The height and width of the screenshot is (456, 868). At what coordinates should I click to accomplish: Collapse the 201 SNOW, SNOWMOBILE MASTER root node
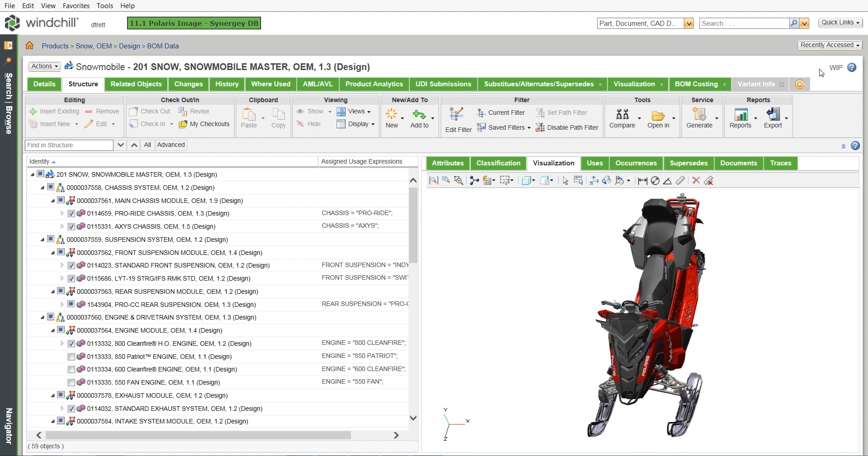coord(32,174)
